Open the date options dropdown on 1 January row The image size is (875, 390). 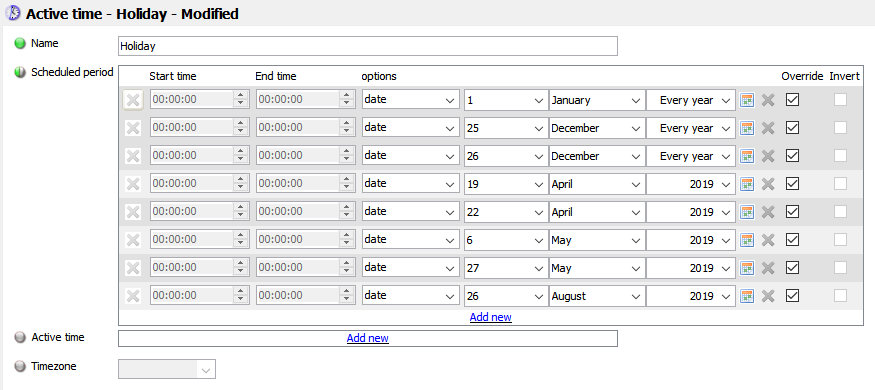pos(411,100)
